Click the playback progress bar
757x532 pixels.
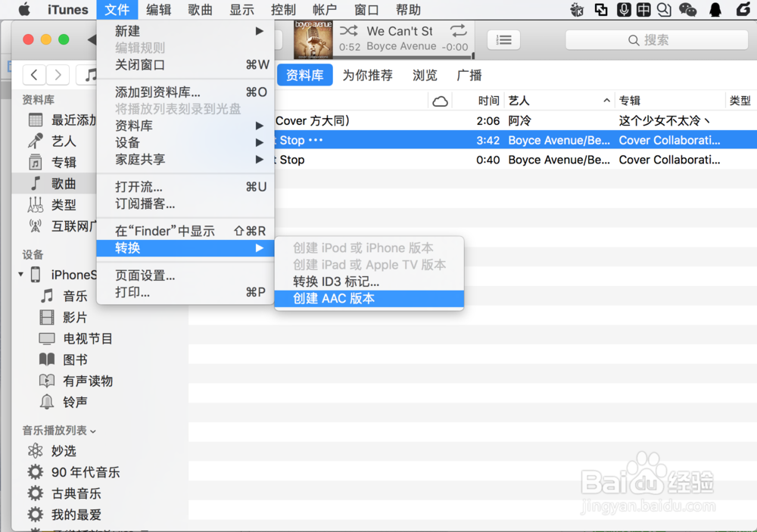pyautogui.click(x=403, y=57)
